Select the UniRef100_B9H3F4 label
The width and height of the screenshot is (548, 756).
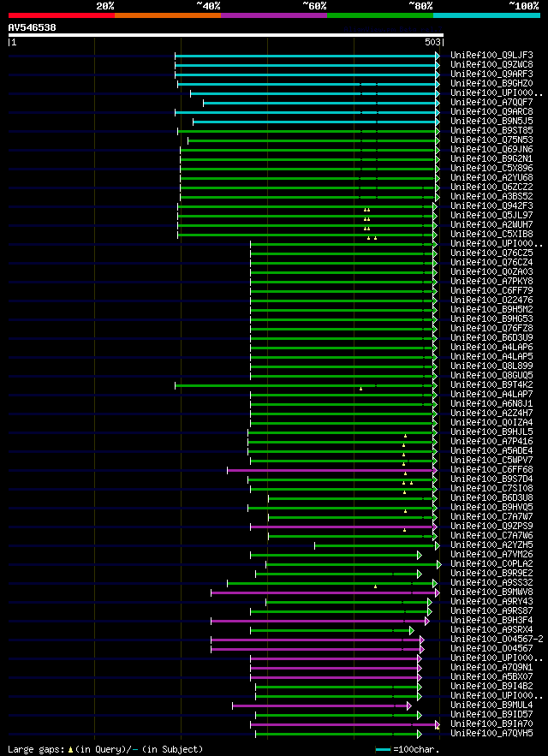click(491, 621)
